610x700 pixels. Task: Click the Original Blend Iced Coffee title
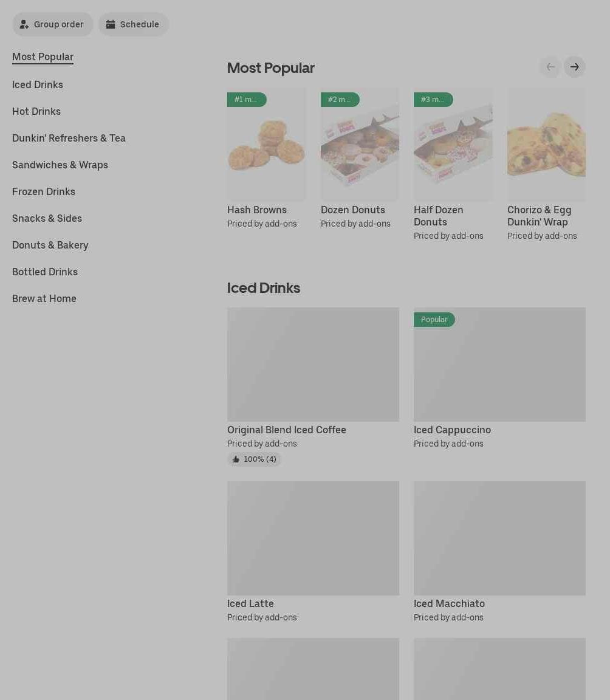(287, 430)
